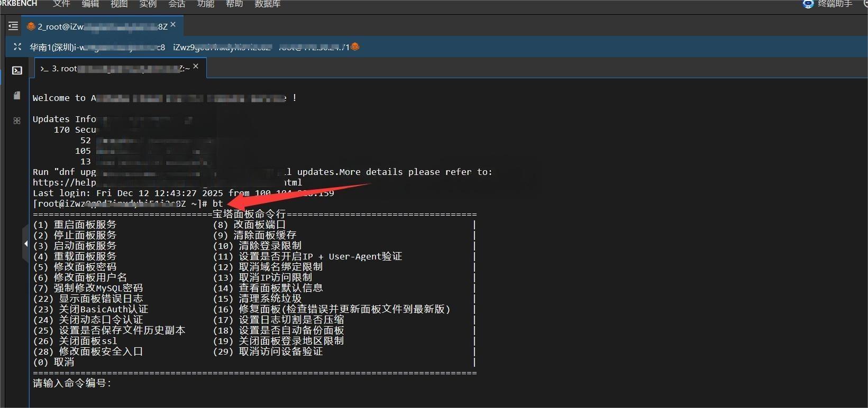Click option (7) 强制修改MySQL密码

click(88, 288)
